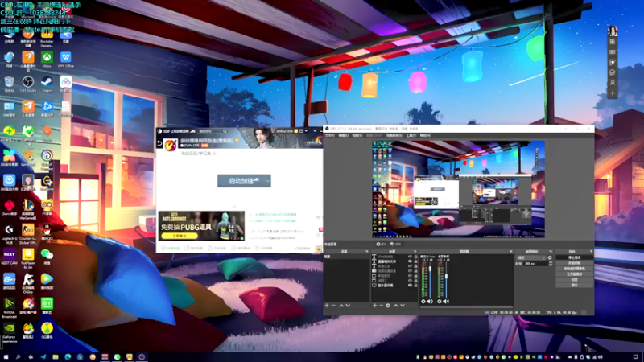The height and width of the screenshot is (362, 644).
Task: Open the 编辑(E) menu in OBS
Action: point(344,135)
